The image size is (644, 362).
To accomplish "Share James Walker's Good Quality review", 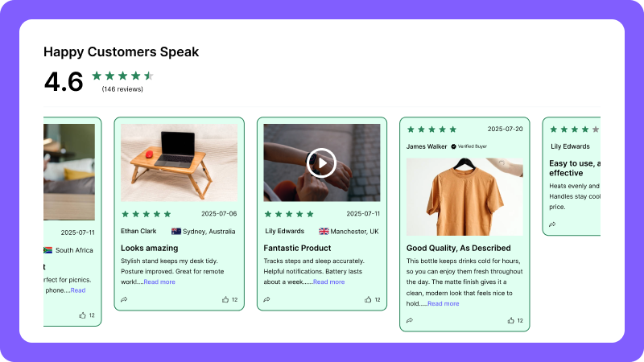I will pos(410,320).
